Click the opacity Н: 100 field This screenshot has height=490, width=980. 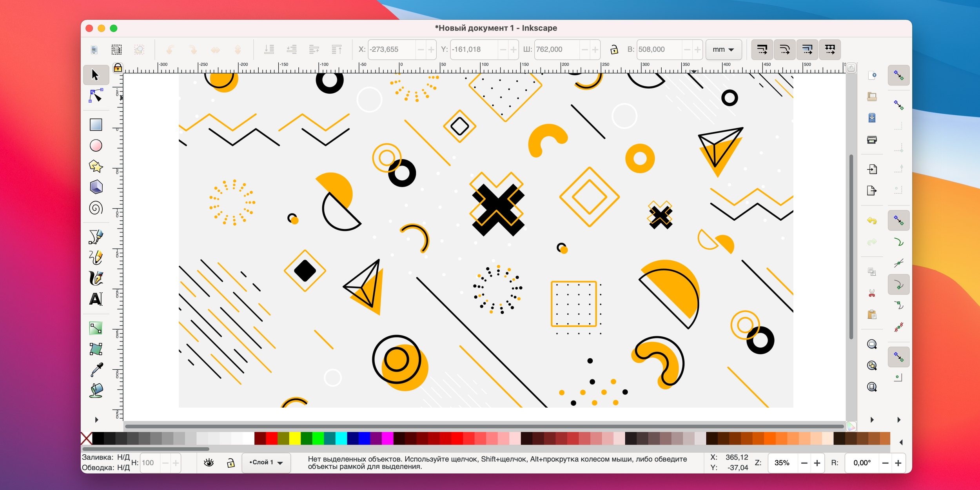coord(151,463)
